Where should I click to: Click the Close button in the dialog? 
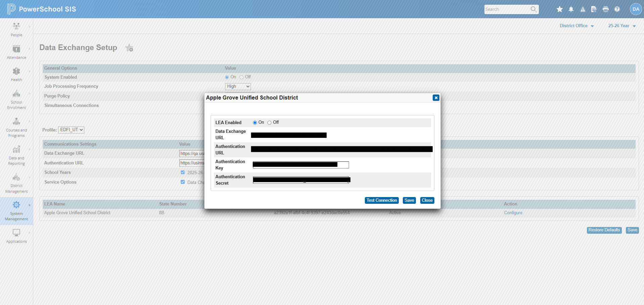coord(427,200)
